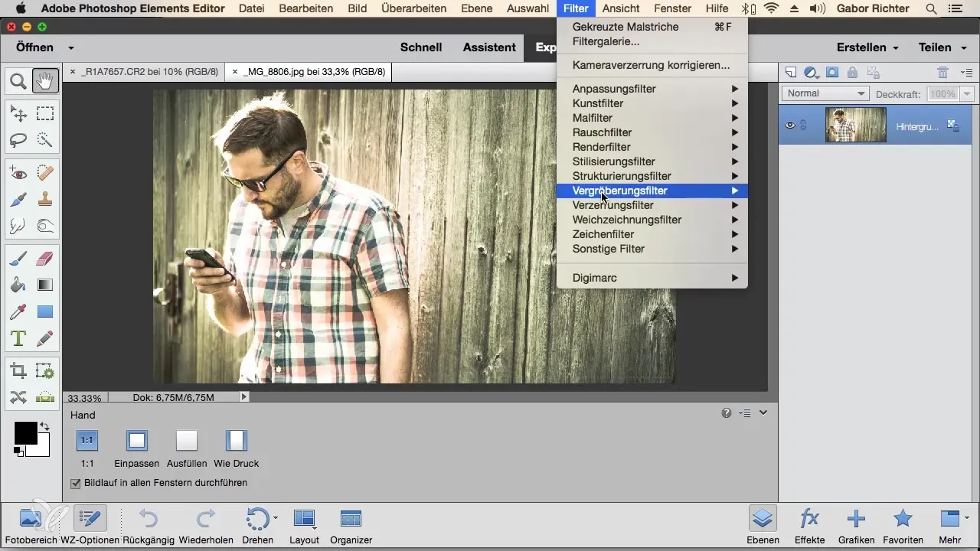The width and height of the screenshot is (980, 551).
Task: Collapse the Hand options panel chevron
Action: coord(763,413)
